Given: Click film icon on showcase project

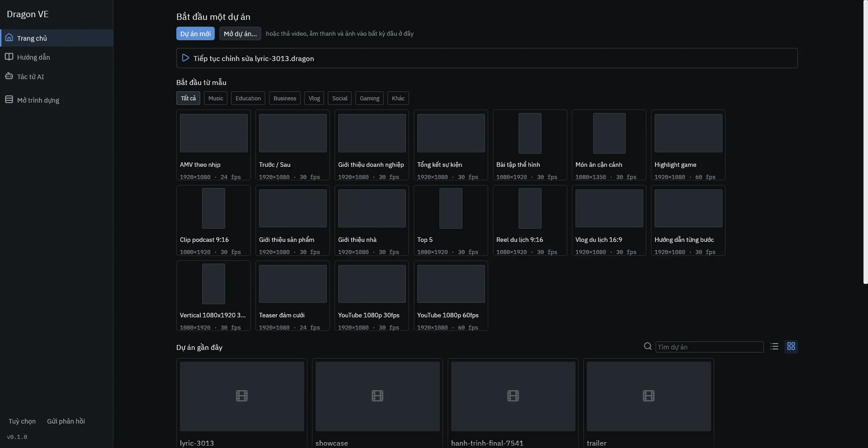Looking at the screenshot, I should point(377,396).
